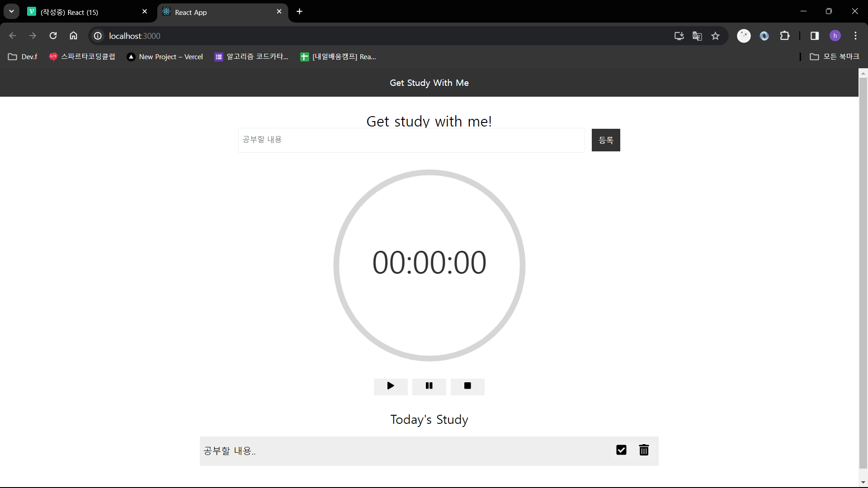Focus the 공부할 내용 input field
The image size is (868, 488).
coord(411,140)
